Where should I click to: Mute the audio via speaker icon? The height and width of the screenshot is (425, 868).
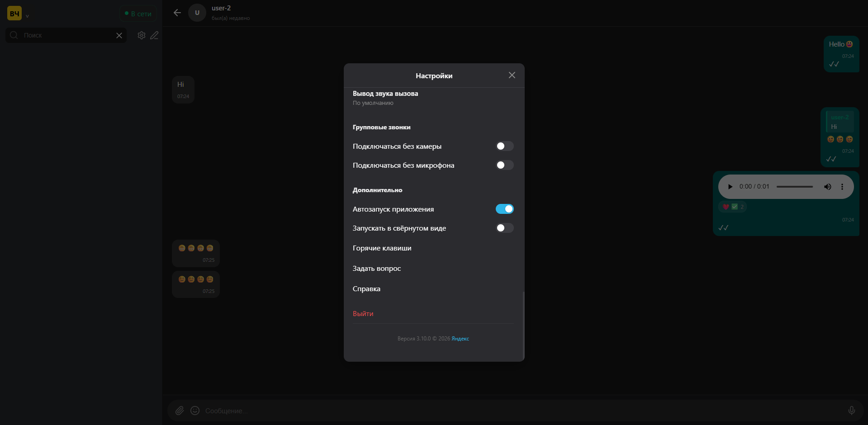click(x=828, y=187)
